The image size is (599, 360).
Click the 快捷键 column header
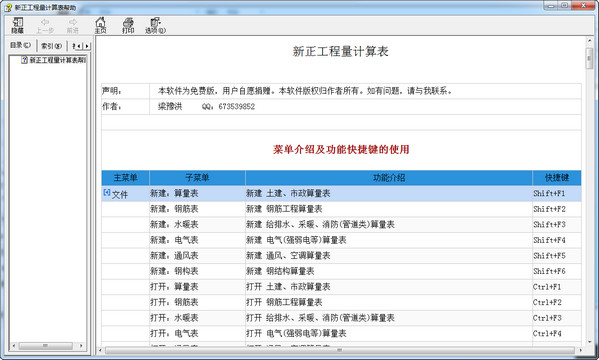[557, 178]
